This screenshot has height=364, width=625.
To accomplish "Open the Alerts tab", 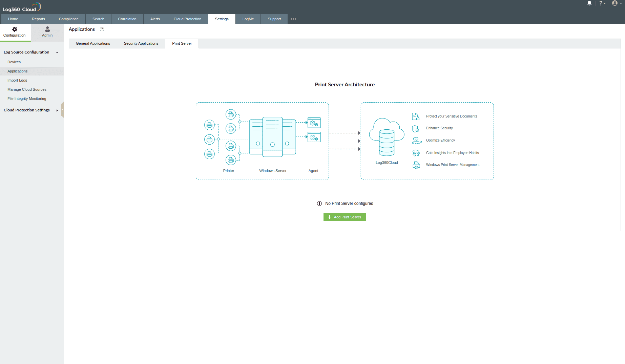I will pyautogui.click(x=155, y=19).
